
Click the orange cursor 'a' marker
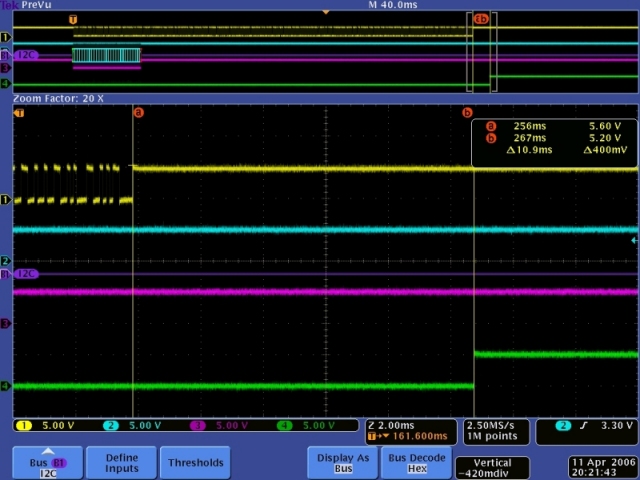tap(139, 112)
